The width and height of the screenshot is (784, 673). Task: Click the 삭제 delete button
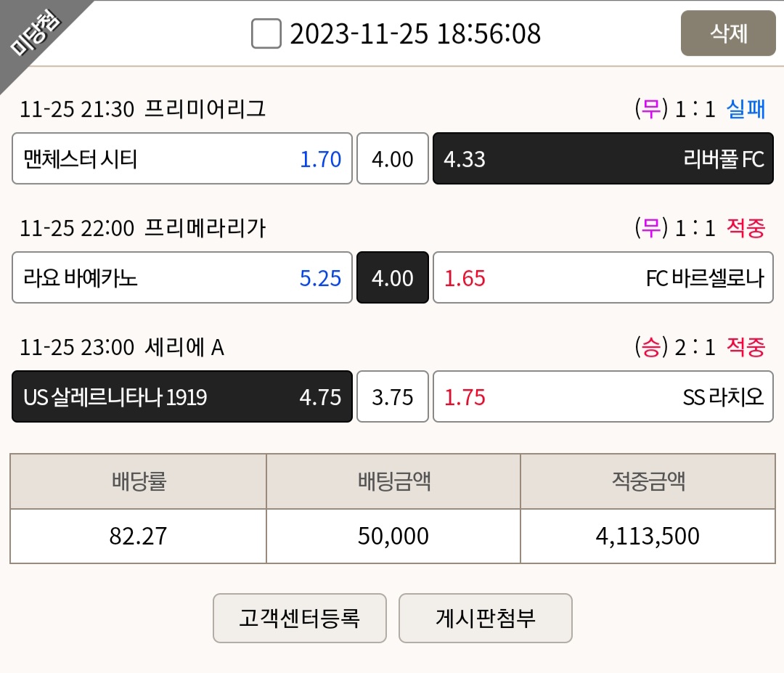[728, 33]
